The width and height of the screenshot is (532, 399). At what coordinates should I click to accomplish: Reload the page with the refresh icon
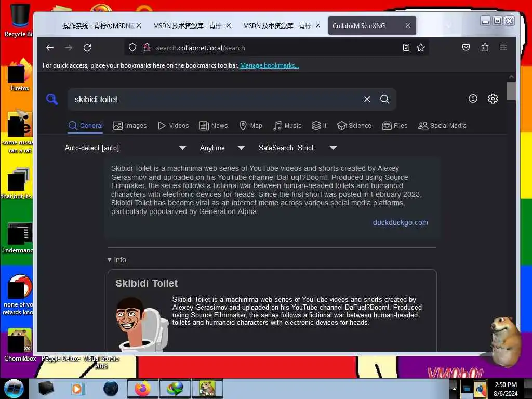[x=87, y=48]
